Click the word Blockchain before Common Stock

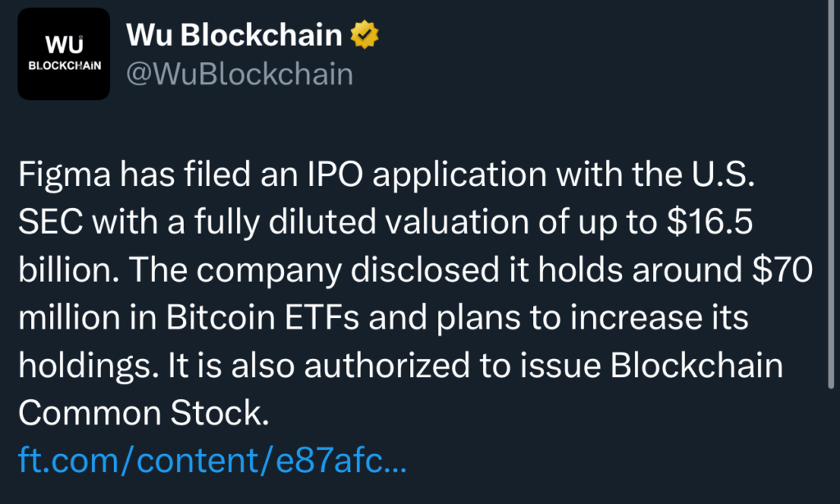pos(696,366)
